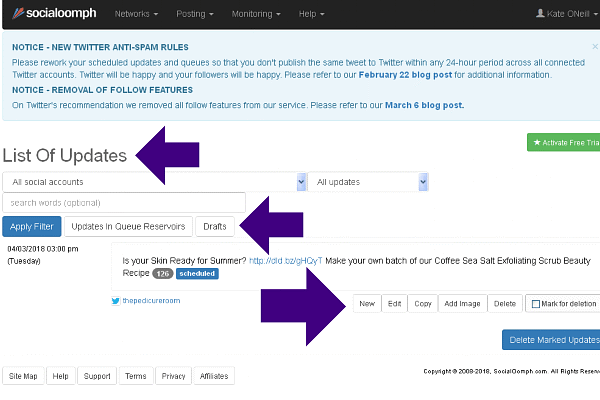Expand the All social accounts dropdown

click(x=155, y=182)
